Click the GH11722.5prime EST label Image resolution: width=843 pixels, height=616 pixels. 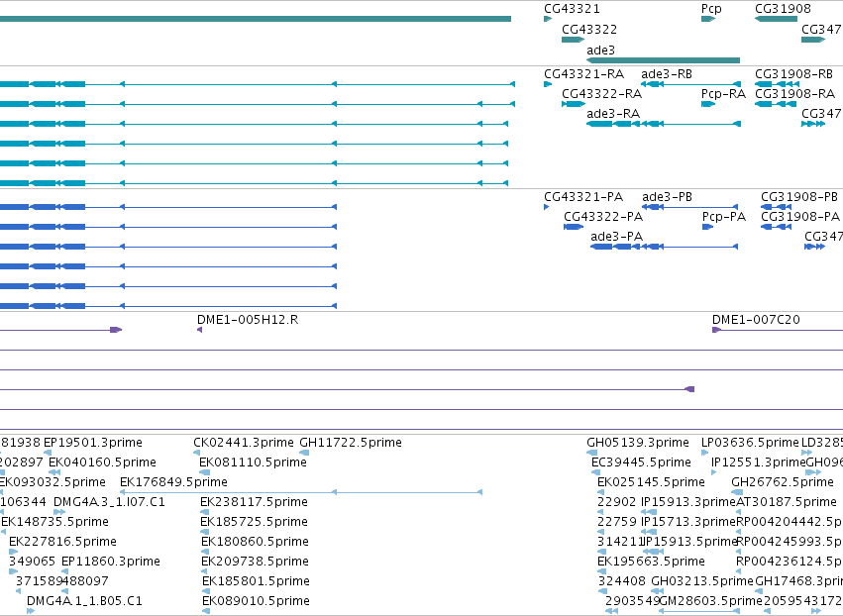click(x=351, y=443)
